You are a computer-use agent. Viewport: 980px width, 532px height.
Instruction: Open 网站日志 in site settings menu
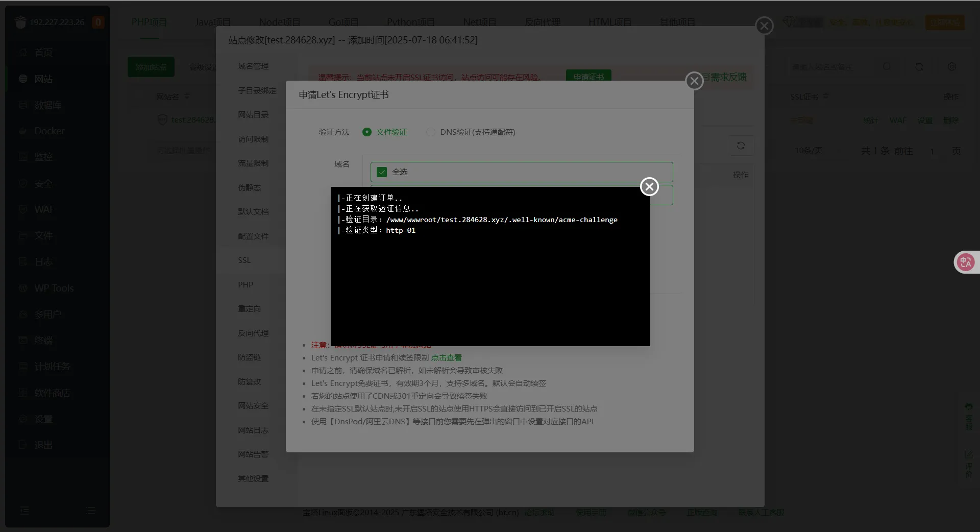click(x=253, y=430)
